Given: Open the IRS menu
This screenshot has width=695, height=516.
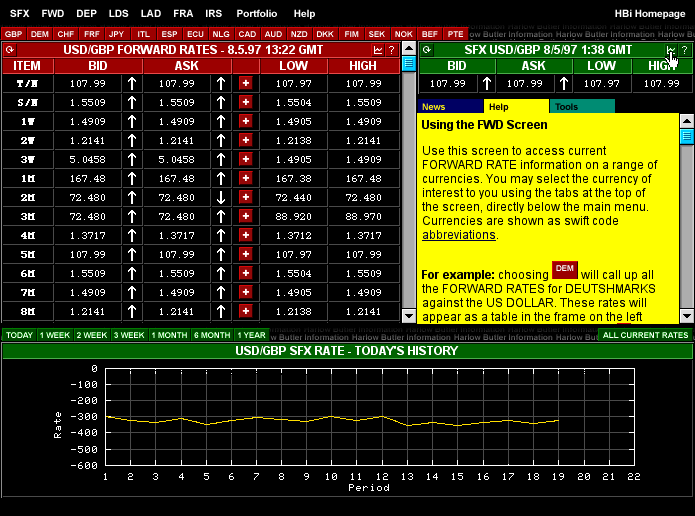Looking at the screenshot, I should pos(213,14).
